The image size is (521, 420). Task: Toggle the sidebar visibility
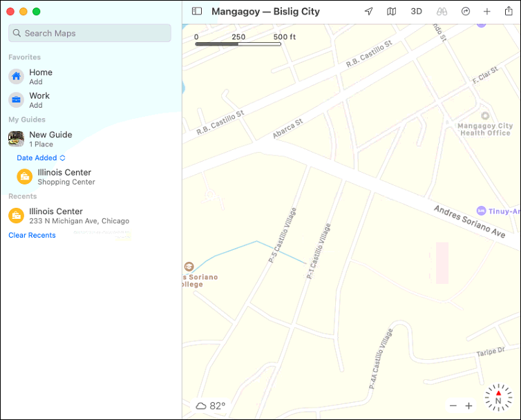[x=197, y=12]
